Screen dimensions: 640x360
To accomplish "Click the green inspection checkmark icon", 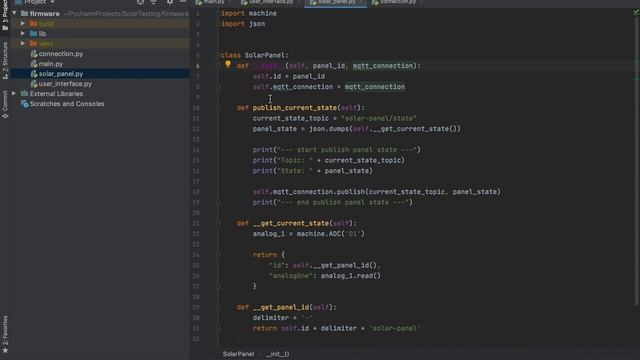I will pos(636,12).
